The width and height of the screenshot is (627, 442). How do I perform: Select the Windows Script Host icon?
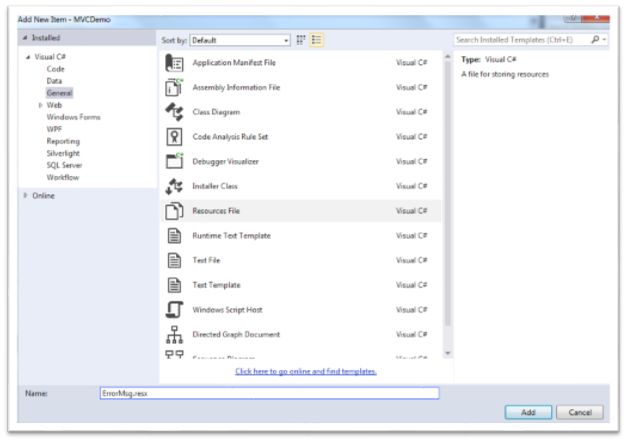pyautogui.click(x=174, y=310)
